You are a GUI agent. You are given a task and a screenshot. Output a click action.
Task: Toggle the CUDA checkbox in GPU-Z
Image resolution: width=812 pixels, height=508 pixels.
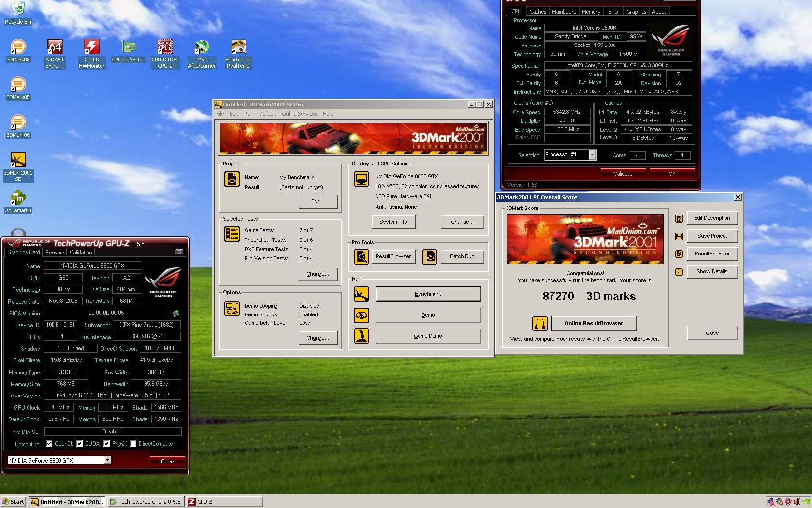click(80, 444)
